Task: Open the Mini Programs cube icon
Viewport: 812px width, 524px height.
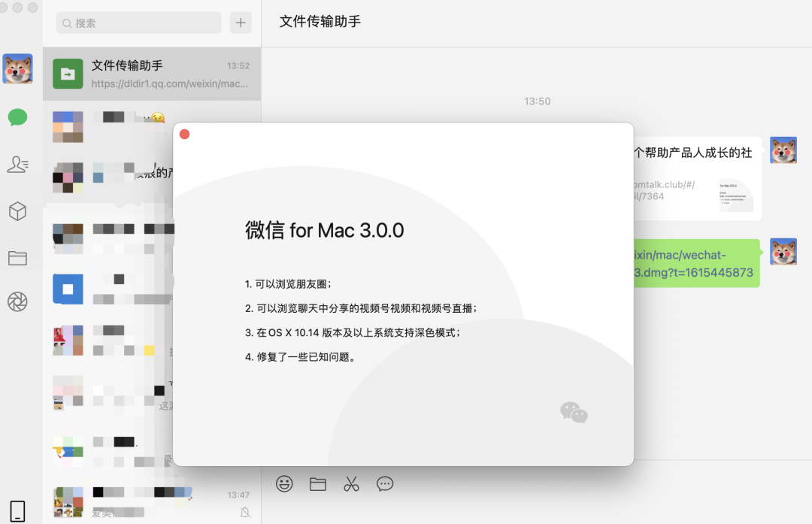Action: click(x=17, y=211)
